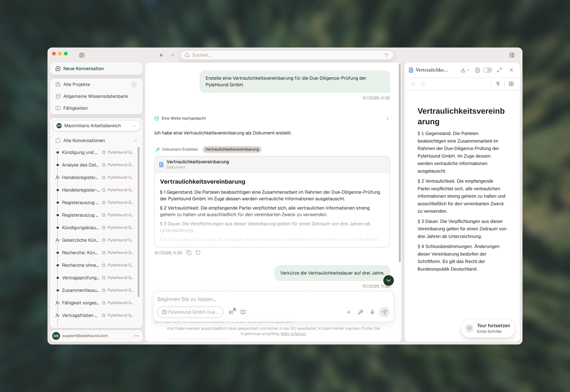The height and width of the screenshot is (392, 570).
Task: Copy the assistant response
Action: pyautogui.click(x=189, y=253)
